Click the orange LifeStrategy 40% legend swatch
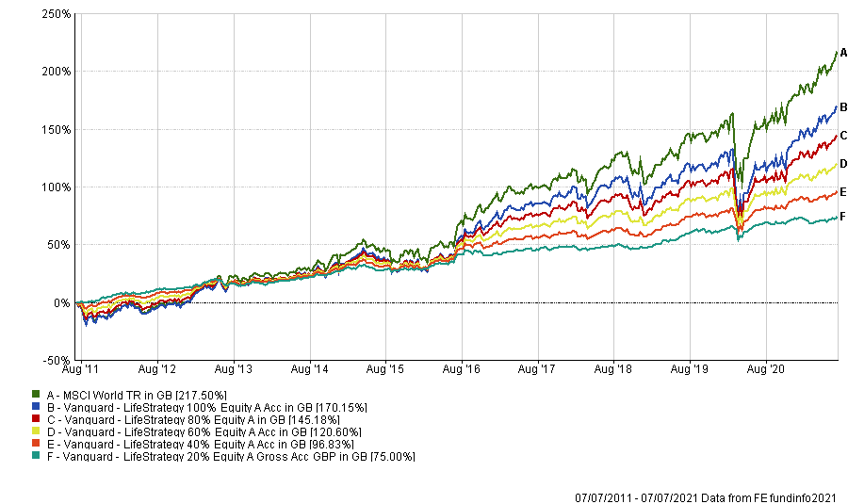The height and width of the screenshot is (504, 848). (x=36, y=444)
